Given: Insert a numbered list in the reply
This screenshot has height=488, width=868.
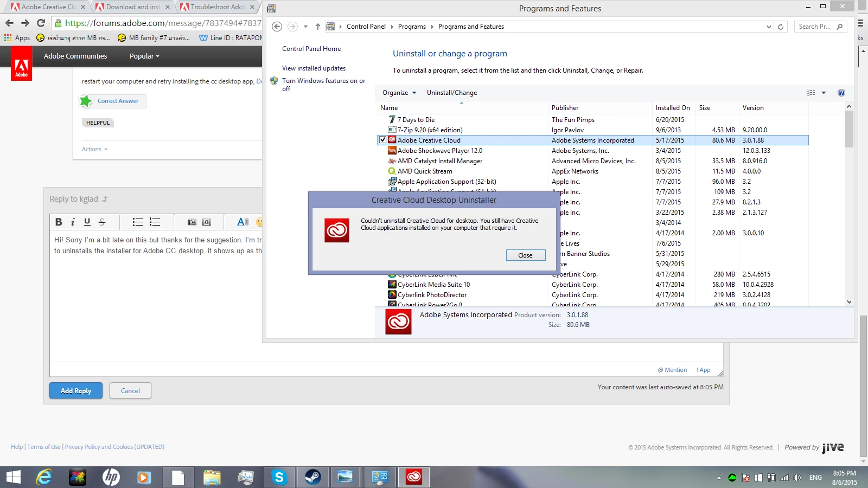Looking at the screenshot, I should pyautogui.click(x=155, y=222).
